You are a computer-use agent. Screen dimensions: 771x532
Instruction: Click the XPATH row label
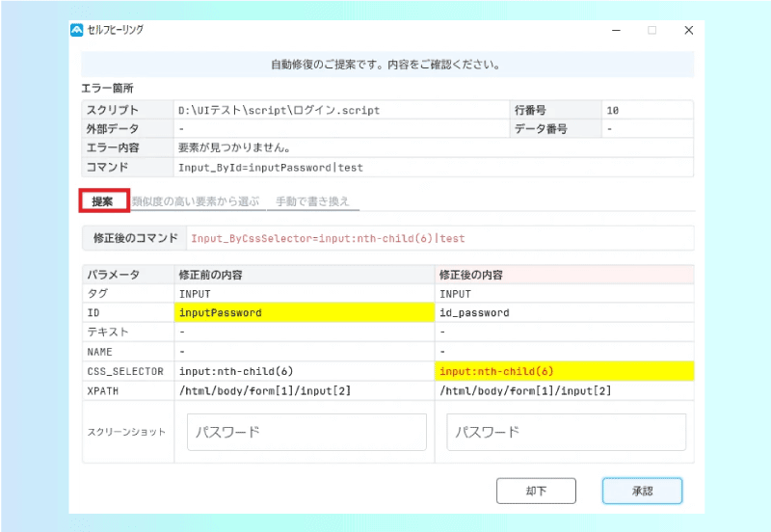click(x=103, y=391)
